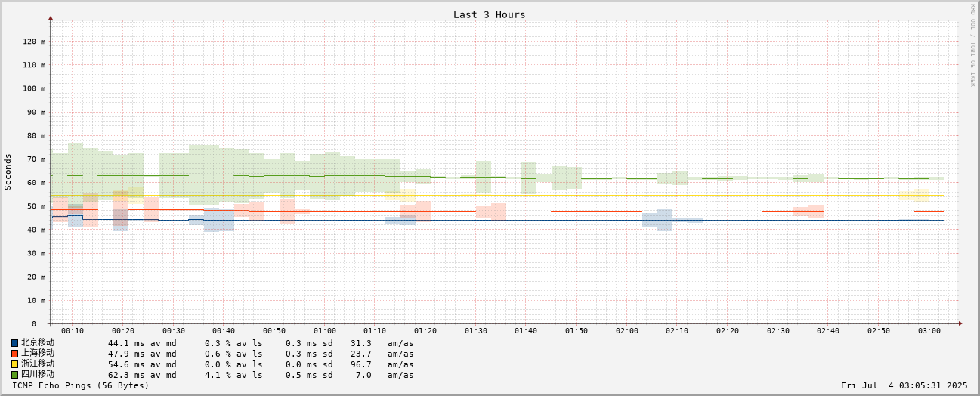The image size is (980, 396).
Task: Click the 'Fri Jul 4 03:05:31 2025' timestamp
Action: click(x=904, y=385)
